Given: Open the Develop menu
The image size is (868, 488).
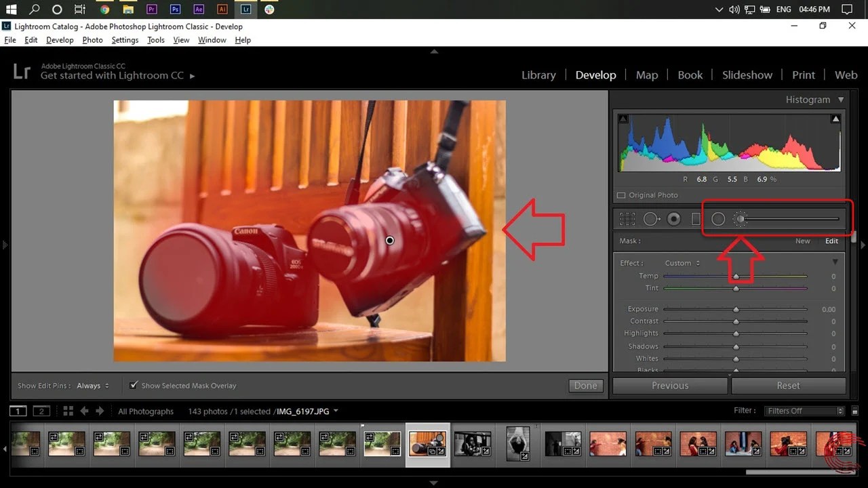Looking at the screenshot, I should pos(60,40).
